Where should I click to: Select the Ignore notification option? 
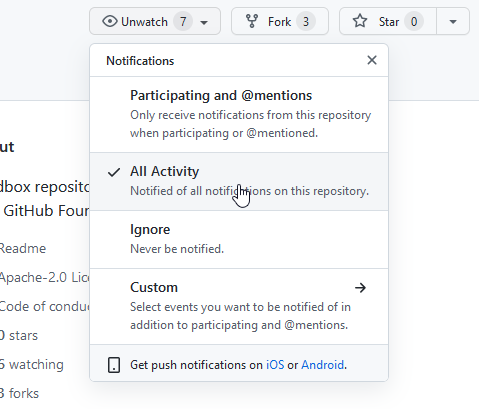click(x=239, y=239)
